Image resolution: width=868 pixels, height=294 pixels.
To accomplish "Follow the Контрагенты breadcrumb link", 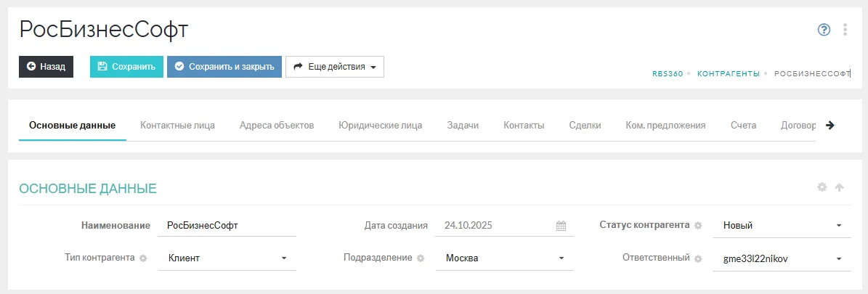I will [728, 74].
